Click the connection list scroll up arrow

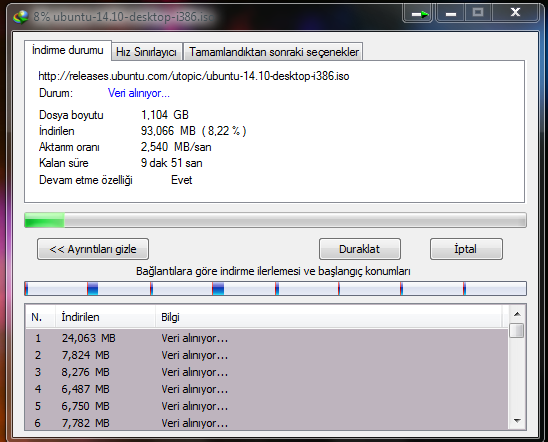click(x=517, y=314)
